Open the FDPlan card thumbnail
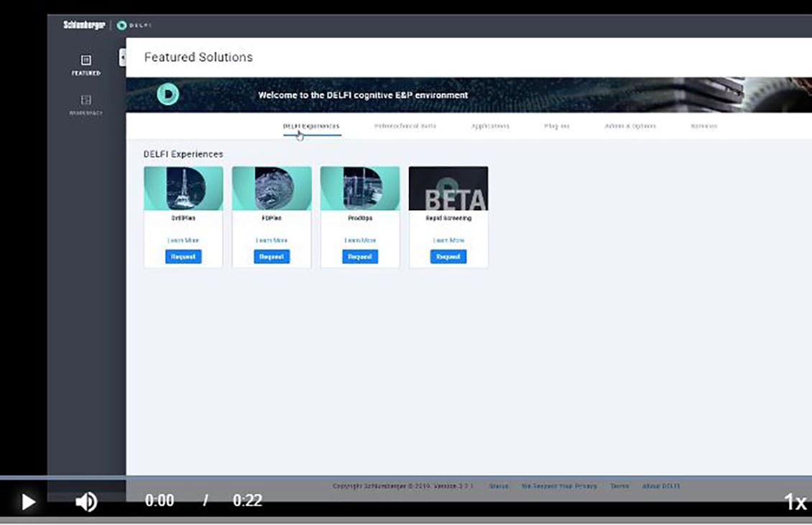Image resolution: width=812 pixels, height=525 pixels. (272, 188)
